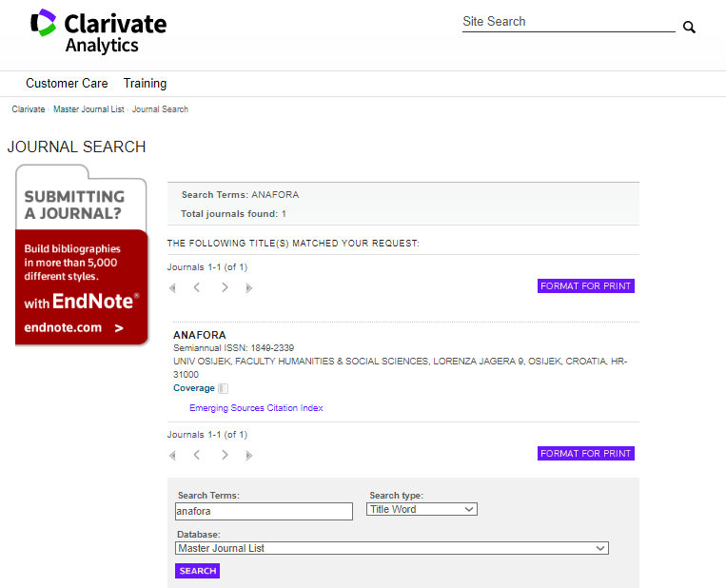Screen dimensions: 726x588
Task: Click the Coverage document icon
Action: [224, 388]
